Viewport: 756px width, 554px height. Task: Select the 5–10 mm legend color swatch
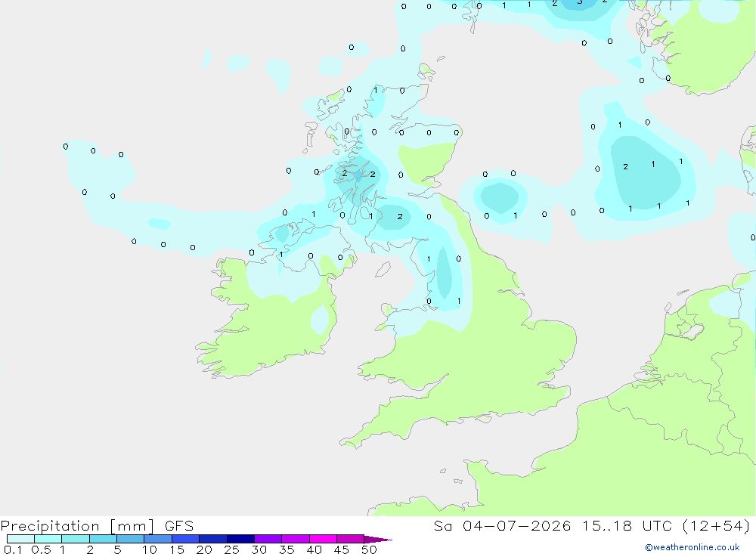(131, 539)
